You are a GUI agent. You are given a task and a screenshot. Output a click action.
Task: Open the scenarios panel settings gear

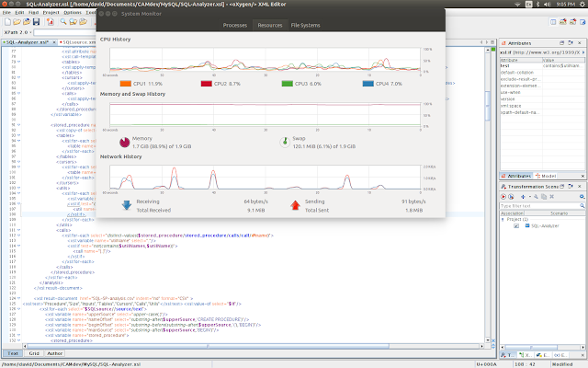point(582,196)
